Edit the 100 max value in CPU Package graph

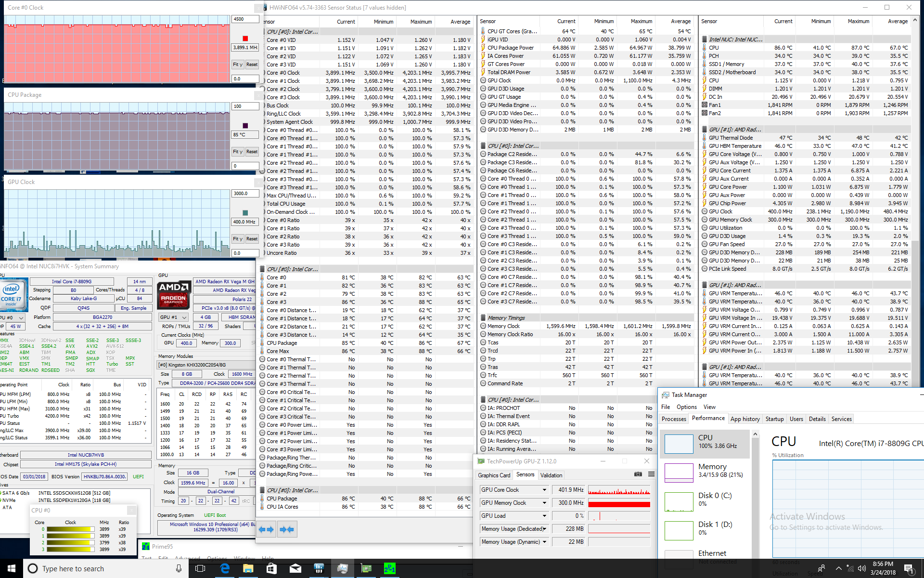point(245,106)
